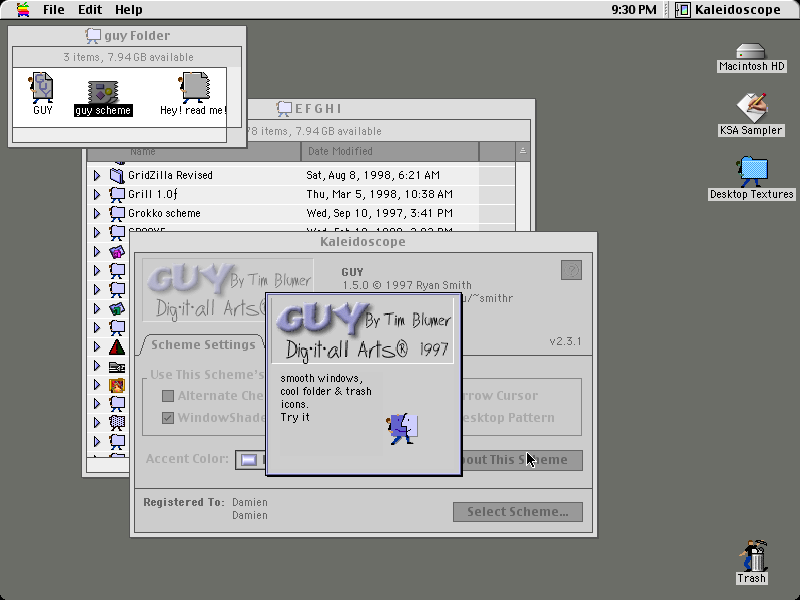This screenshot has height=600, width=800.
Task: Click the 'GridZilla Revised' file name
Action: 170,176
